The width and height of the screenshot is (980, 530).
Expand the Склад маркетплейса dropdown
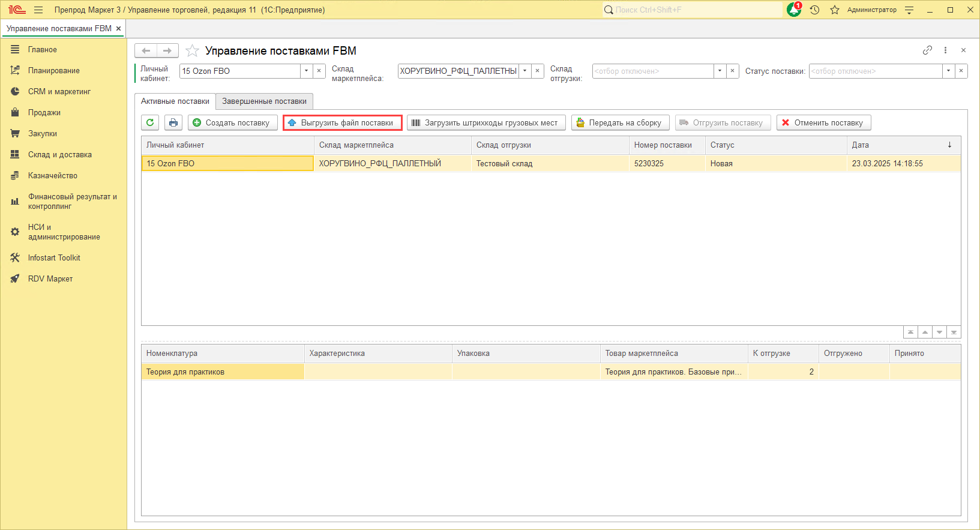click(x=525, y=71)
